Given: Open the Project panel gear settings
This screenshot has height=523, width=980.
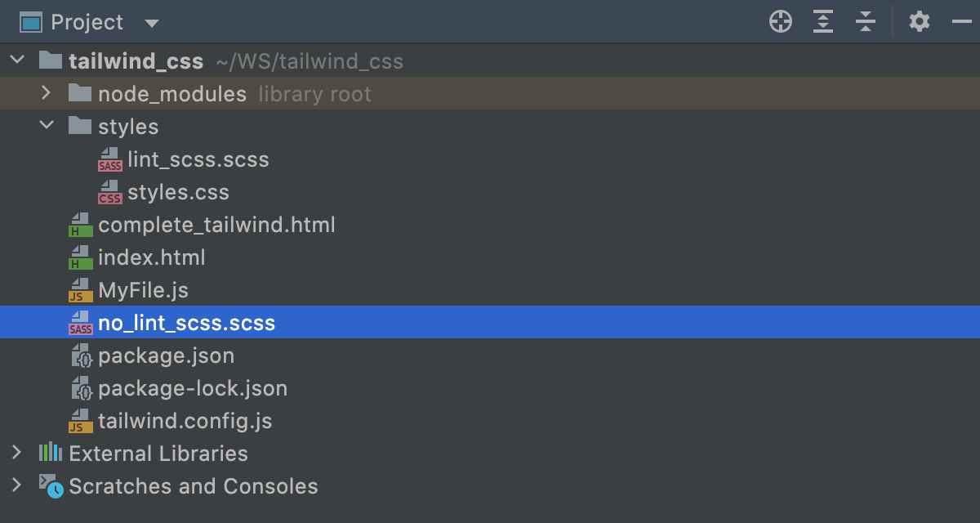Looking at the screenshot, I should (x=920, y=22).
